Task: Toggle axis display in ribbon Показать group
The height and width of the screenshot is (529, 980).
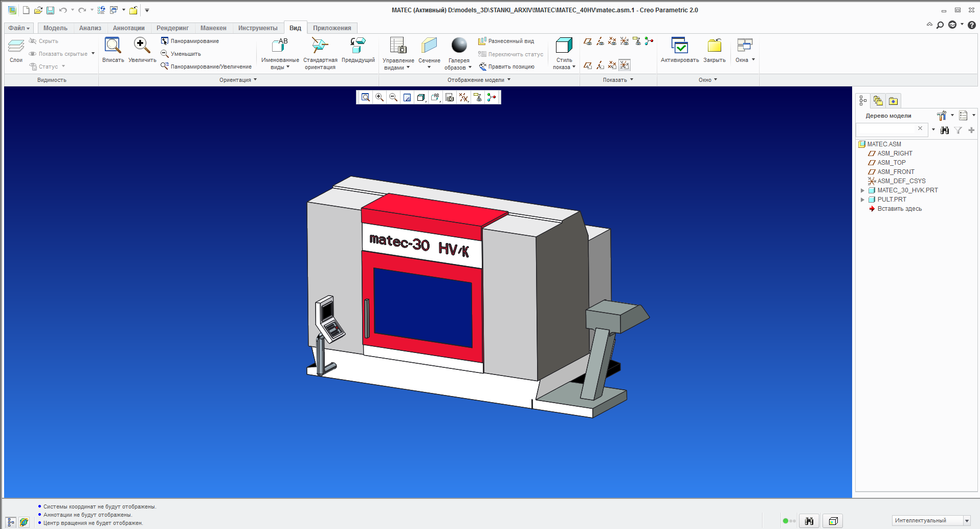Action: point(600,41)
